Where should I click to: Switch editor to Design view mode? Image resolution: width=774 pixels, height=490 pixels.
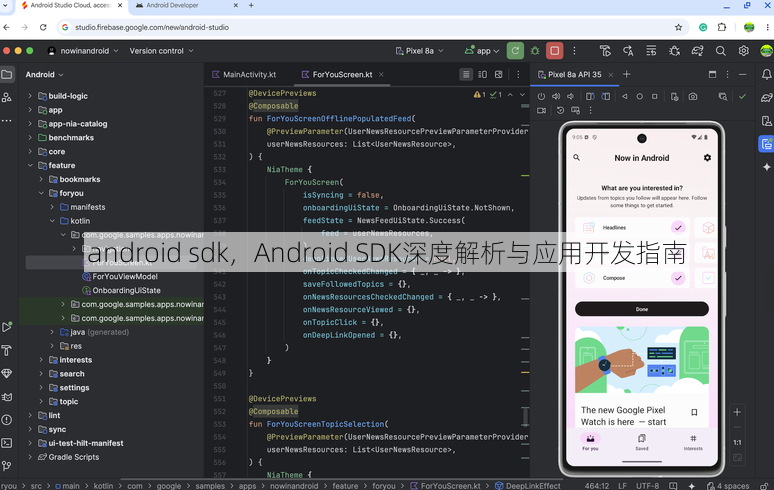499,75
